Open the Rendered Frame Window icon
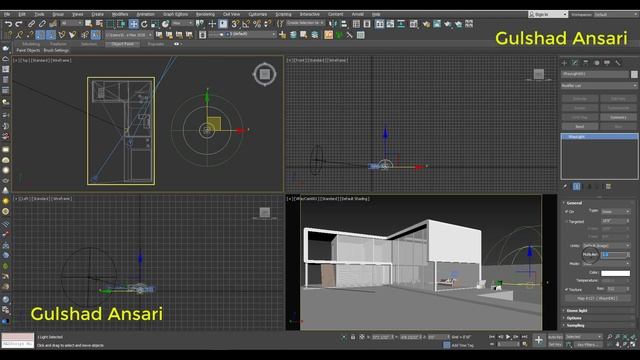Viewport: 640px width, 360px height. click(437, 24)
